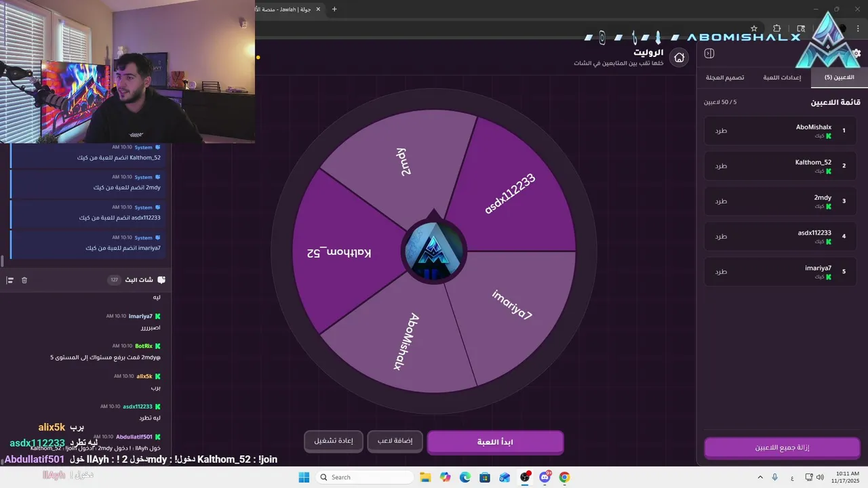Viewport: 868px width, 488px height.
Task: Open the browser extensions puzzle icon
Action: coord(777,28)
